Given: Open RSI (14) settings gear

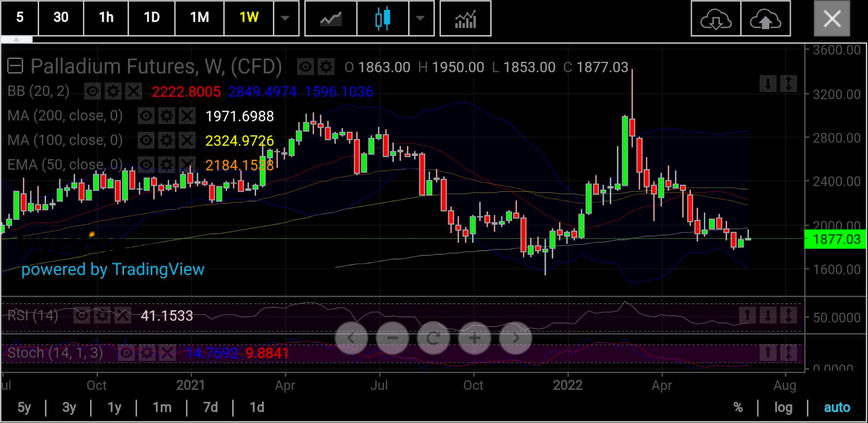Looking at the screenshot, I should pos(103,315).
